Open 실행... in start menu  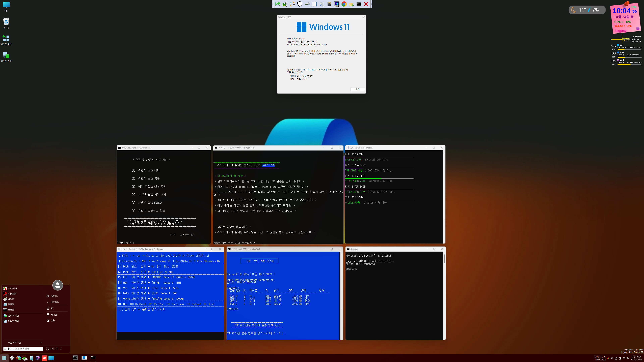(x=51, y=321)
